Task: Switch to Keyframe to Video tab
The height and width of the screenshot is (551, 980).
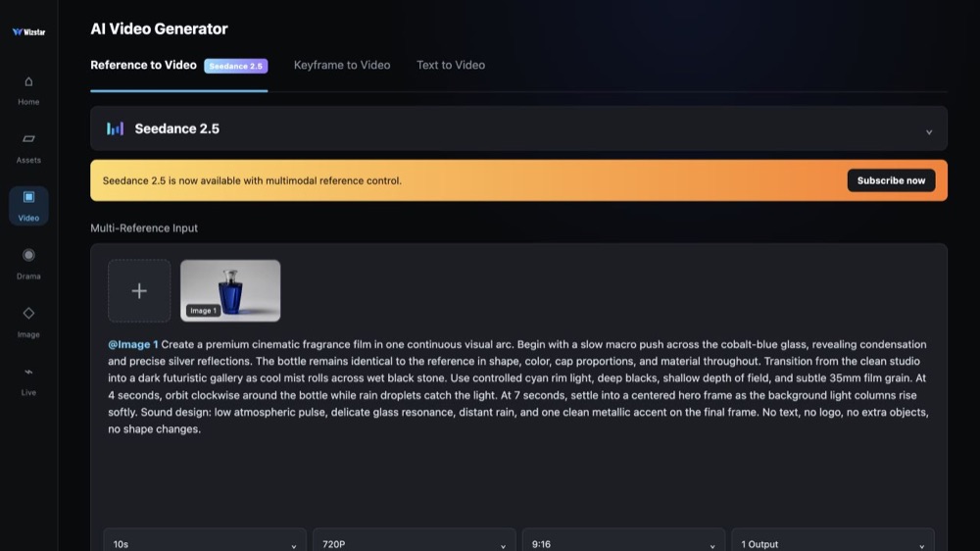Action: click(342, 65)
